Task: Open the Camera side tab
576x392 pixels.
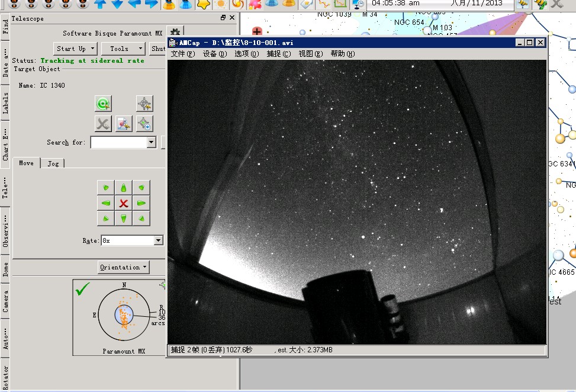Action: point(5,301)
